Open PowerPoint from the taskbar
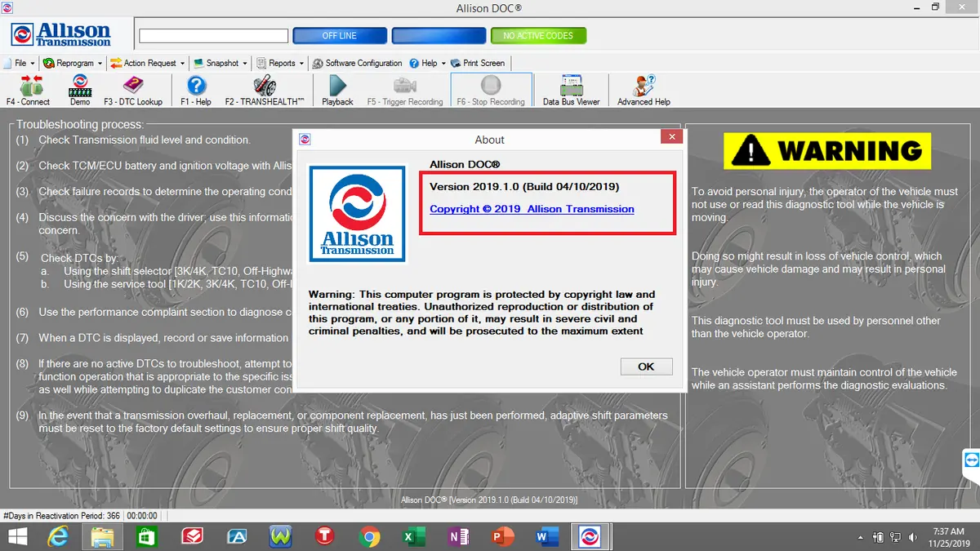The height and width of the screenshot is (551, 980). [502, 536]
